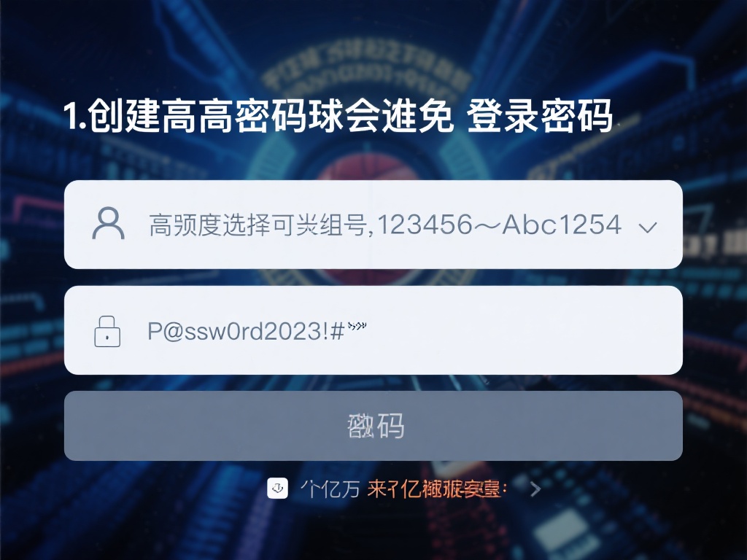Open the orange link text at the bottom
This screenshot has height=560, width=747.
pyautogui.click(x=437, y=489)
